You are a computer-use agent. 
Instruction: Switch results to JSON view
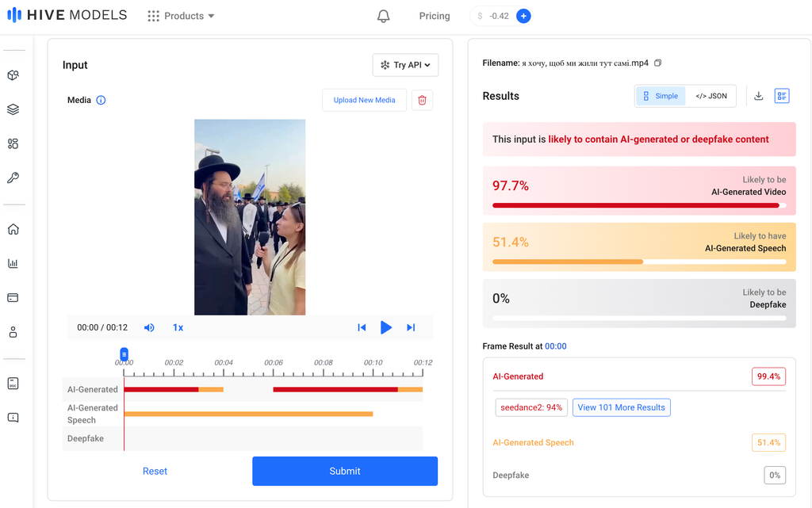(711, 96)
